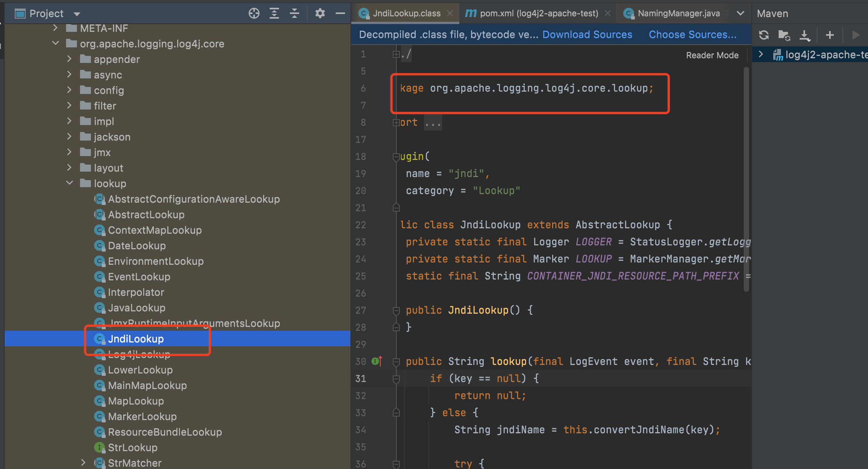Reload all Maven projects icon
Viewport: 868px width, 469px height.
pyautogui.click(x=763, y=35)
